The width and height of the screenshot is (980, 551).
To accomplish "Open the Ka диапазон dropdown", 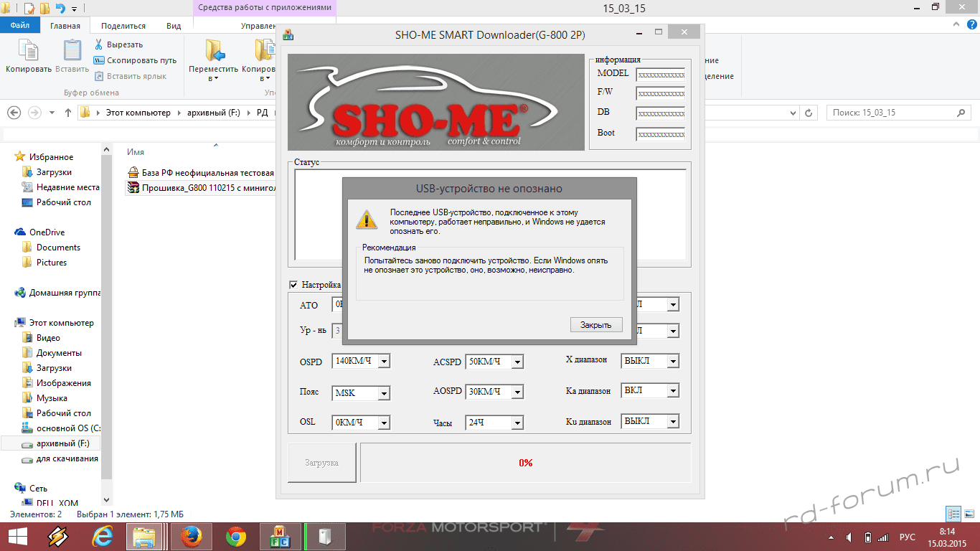I will tap(672, 391).
